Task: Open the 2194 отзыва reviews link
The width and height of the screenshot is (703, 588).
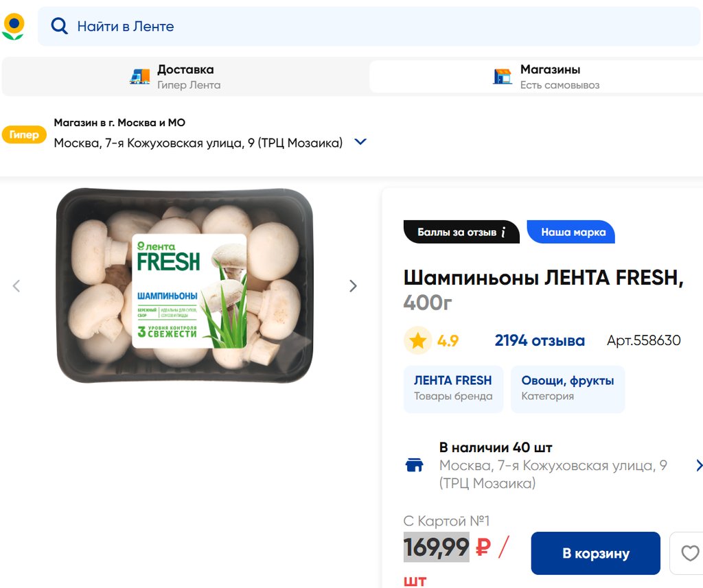Action: (540, 340)
